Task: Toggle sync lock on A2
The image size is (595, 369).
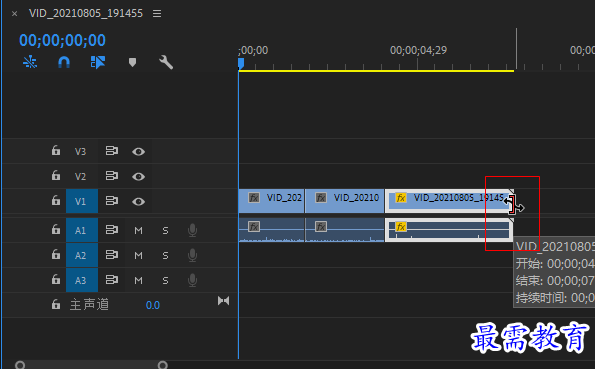Action: point(112,255)
